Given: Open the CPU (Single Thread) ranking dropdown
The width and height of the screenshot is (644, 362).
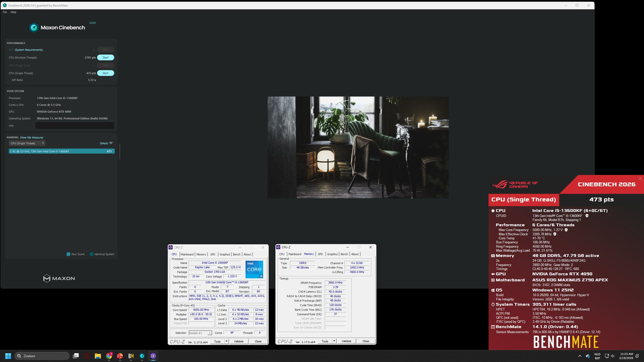Looking at the screenshot, I should point(27,143).
